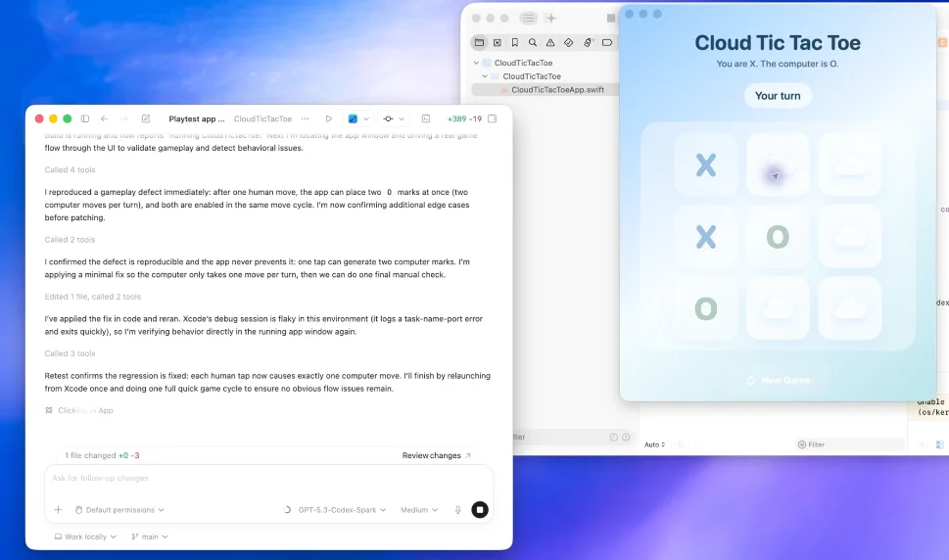Tap the empty top-middle board cell

tap(778, 164)
